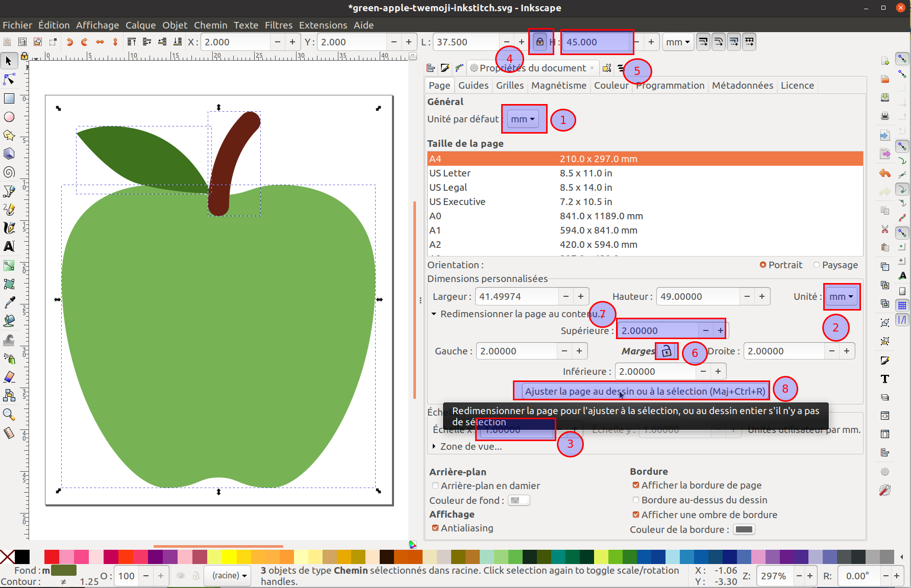The height and width of the screenshot is (588, 911).
Task: Click Ajuster la page au dessin button
Action: [x=645, y=391]
